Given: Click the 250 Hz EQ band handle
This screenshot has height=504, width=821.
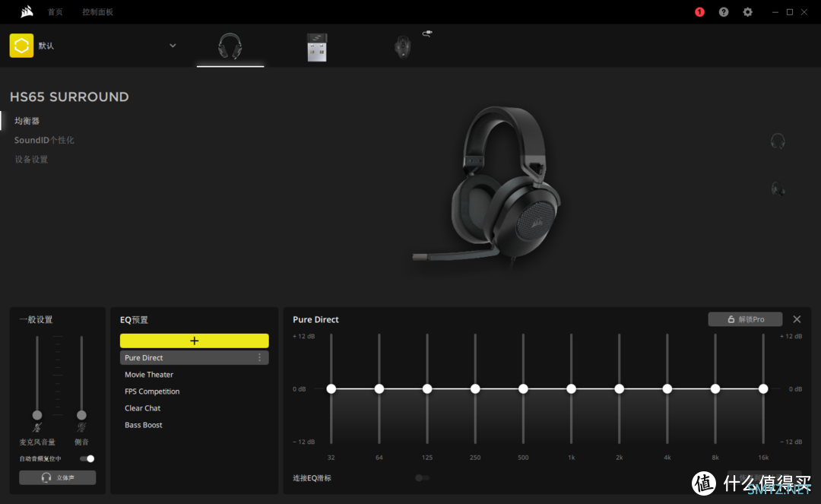Looking at the screenshot, I should 475,389.
